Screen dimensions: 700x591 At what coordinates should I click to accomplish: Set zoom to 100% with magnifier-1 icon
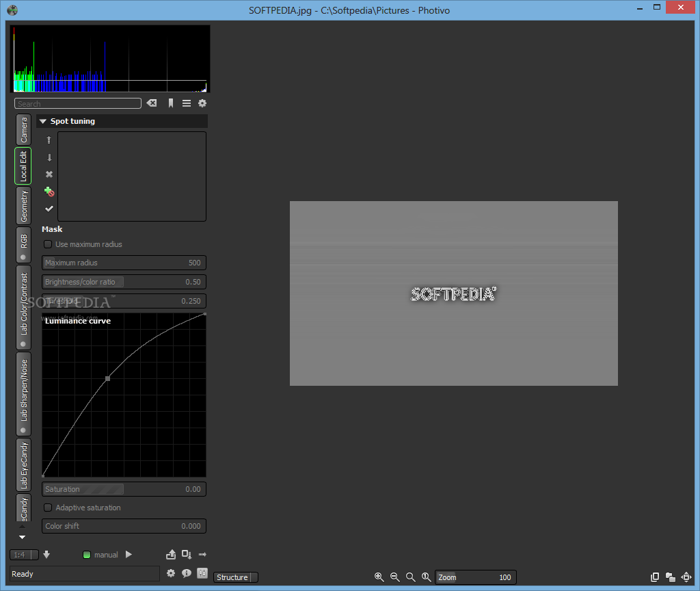pyautogui.click(x=427, y=577)
